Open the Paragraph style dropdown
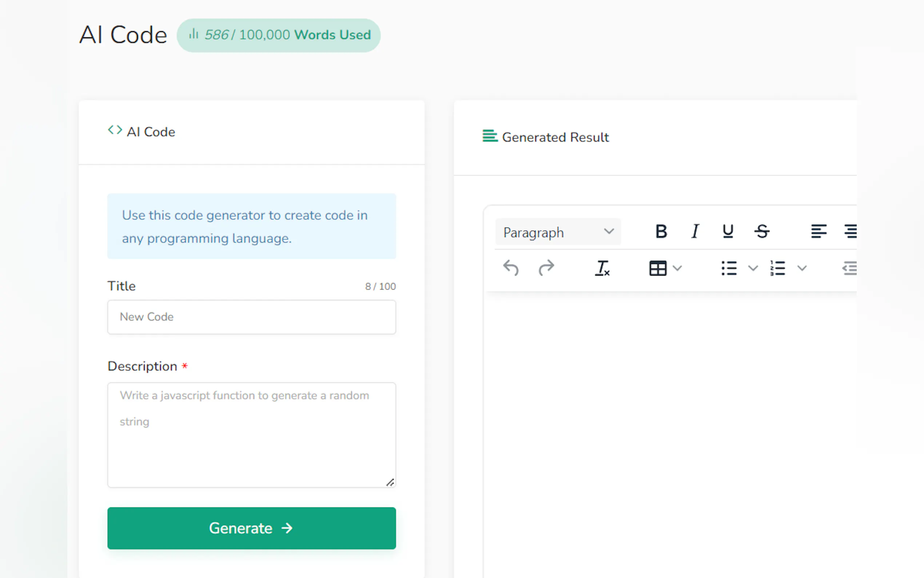The width and height of the screenshot is (924, 578). [x=558, y=231]
